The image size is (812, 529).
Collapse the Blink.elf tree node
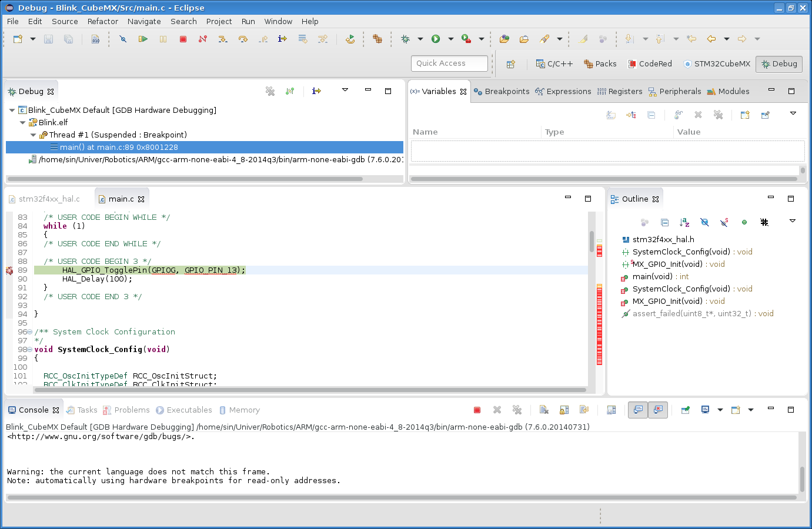(22, 122)
